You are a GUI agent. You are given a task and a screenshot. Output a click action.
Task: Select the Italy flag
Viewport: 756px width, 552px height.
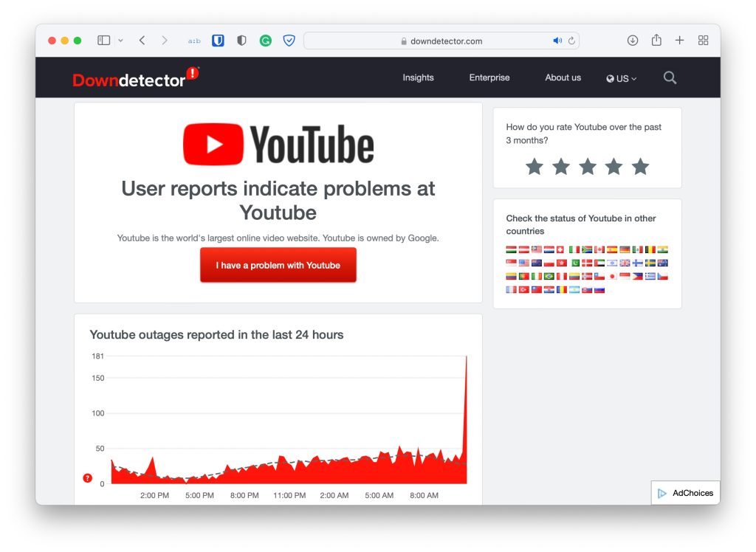point(574,249)
